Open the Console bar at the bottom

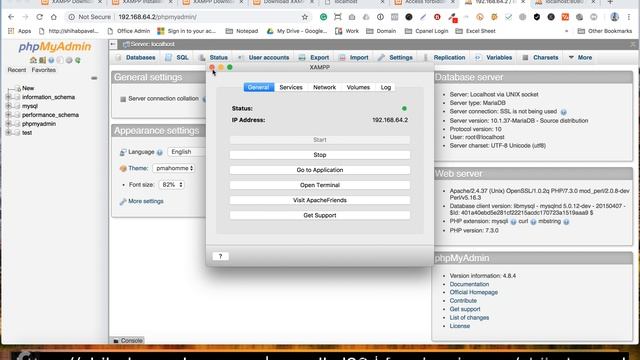coord(127,340)
